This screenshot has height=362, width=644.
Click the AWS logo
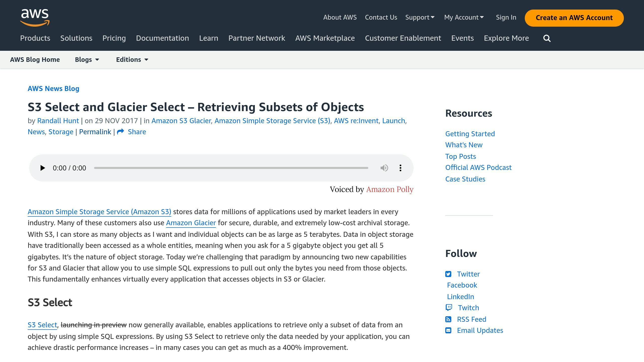pyautogui.click(x=35, y=18)
